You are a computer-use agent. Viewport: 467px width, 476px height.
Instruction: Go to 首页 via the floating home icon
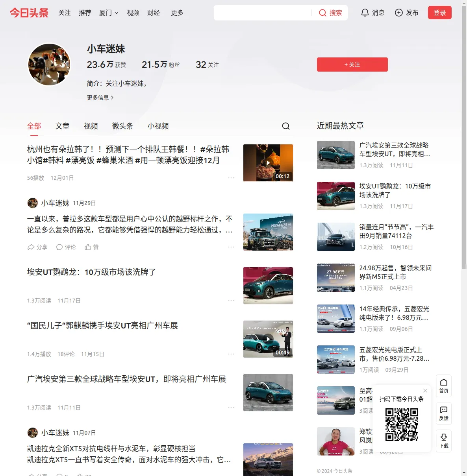444,386
